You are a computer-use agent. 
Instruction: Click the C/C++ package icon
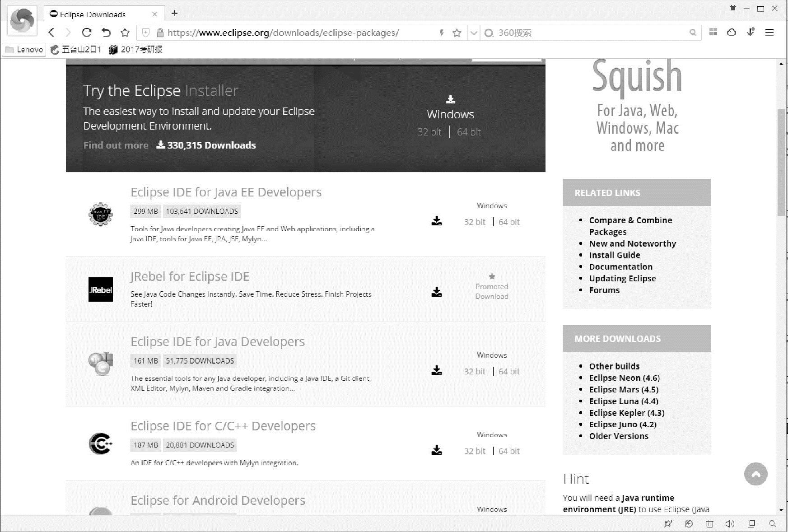click(x=100, y=444)
